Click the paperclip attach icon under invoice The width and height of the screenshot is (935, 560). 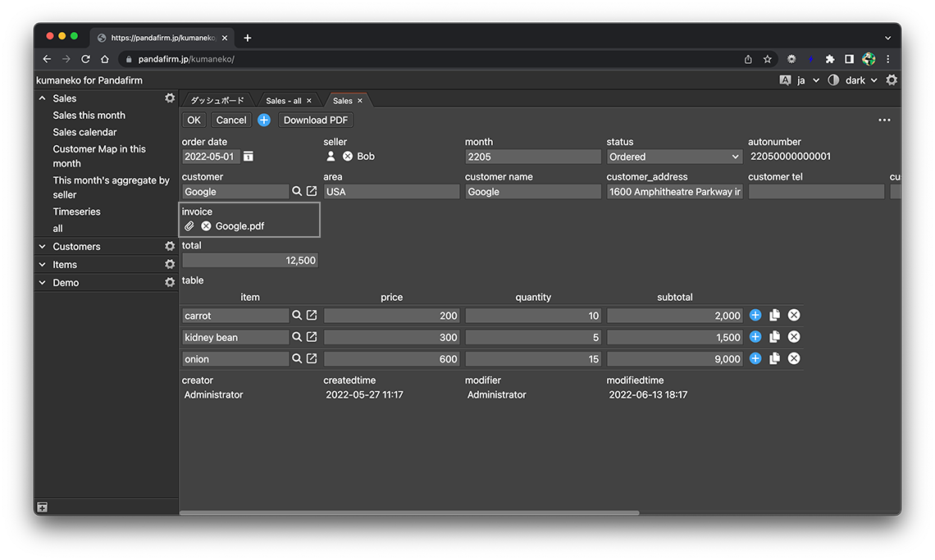(x=189, y=226)
